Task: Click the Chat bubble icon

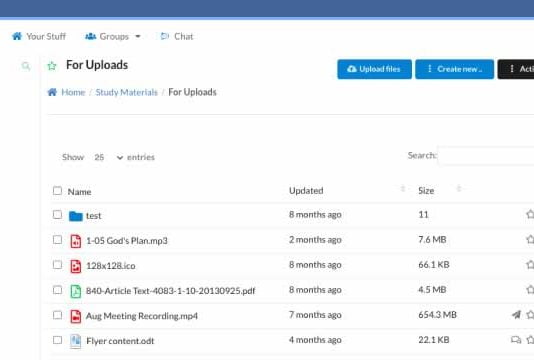Action: click(165, 36)
